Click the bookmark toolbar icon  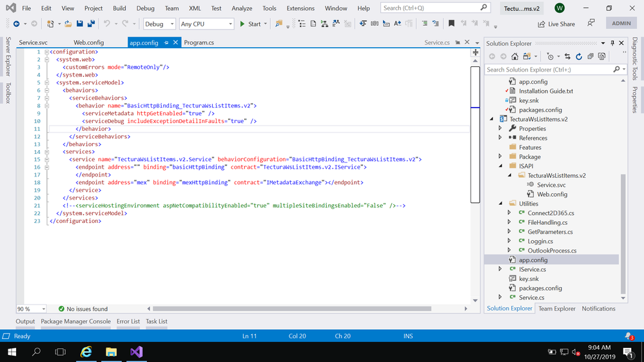click(x=451, y=24)
